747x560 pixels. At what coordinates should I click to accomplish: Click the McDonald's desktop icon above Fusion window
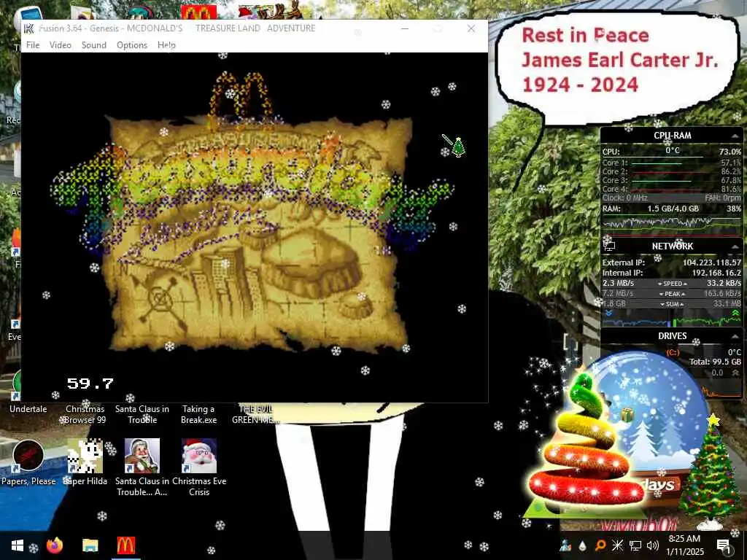[x=198, y=12]
